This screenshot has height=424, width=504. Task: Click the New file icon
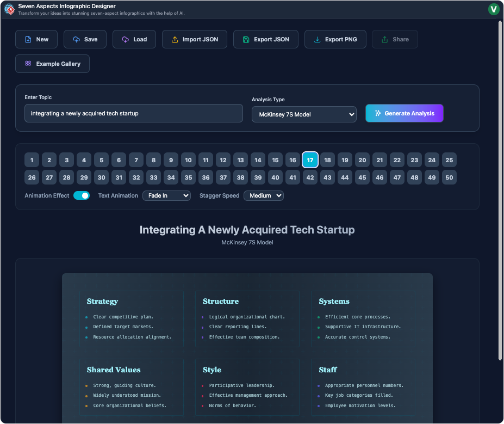pyautogui.click(x=28, y=40)
